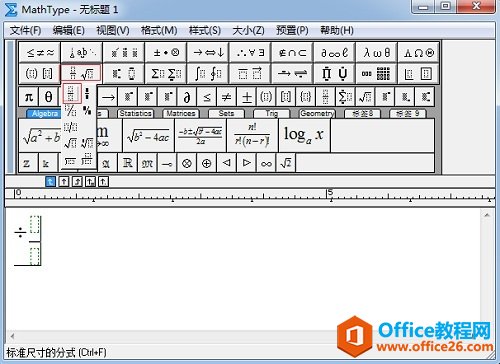Open the 文件(F) menu
Screen dimensions: 500x364
[25, 31]
